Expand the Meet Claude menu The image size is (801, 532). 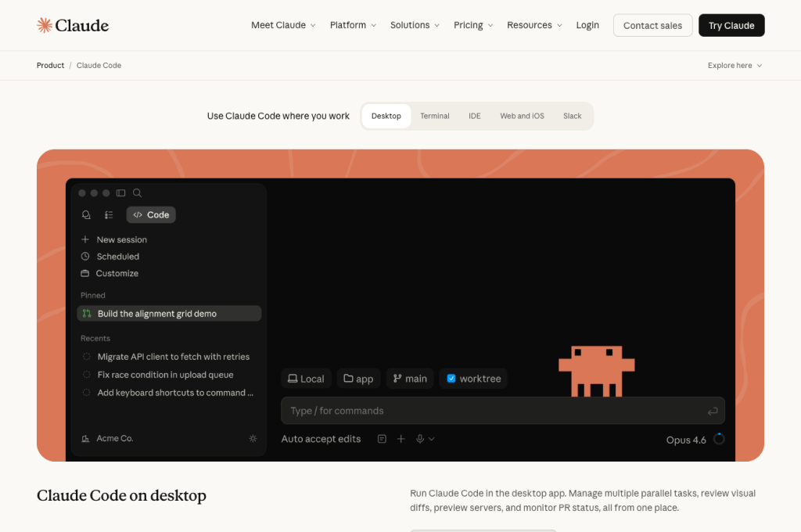[x=283, y=25]
